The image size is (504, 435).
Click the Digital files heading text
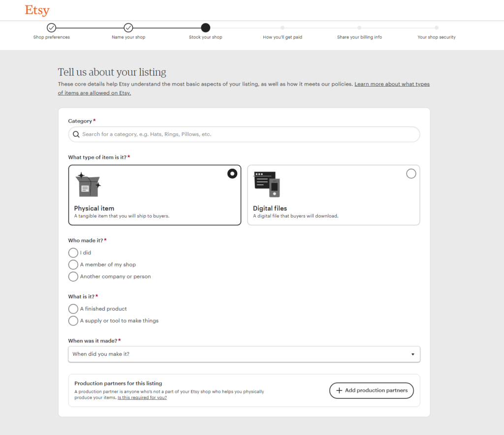270,208
